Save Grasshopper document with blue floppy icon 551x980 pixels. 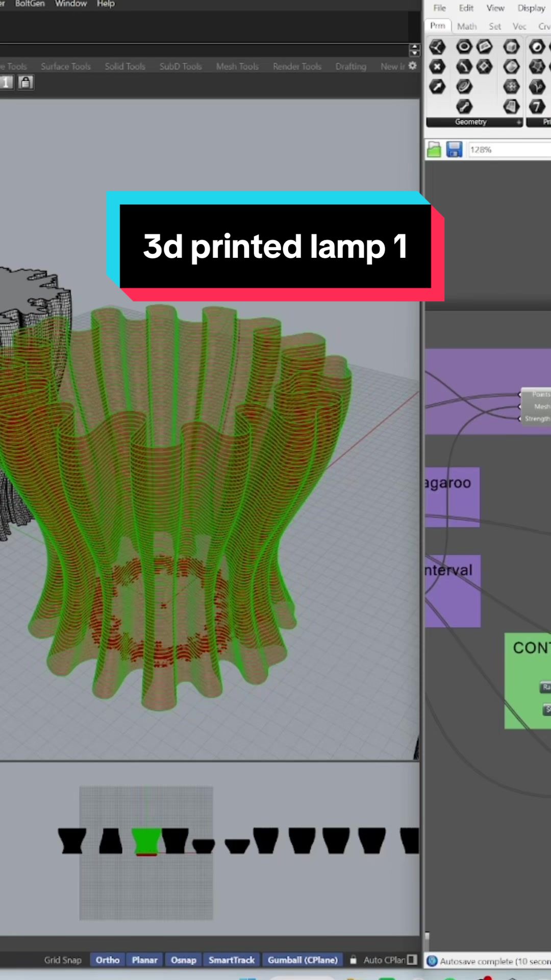coord(454,150)
